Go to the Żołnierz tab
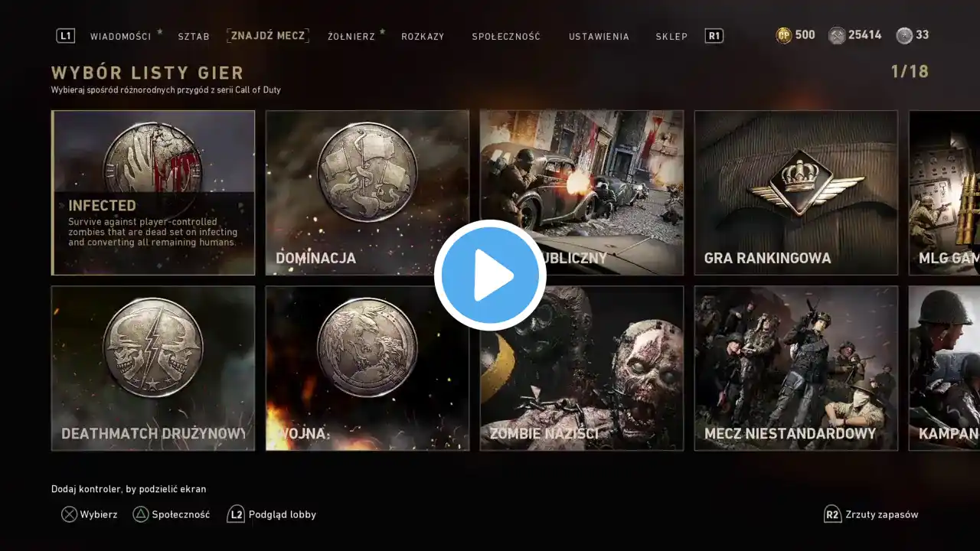The width and height of the screenshot is (980, 551). (351, 37)
